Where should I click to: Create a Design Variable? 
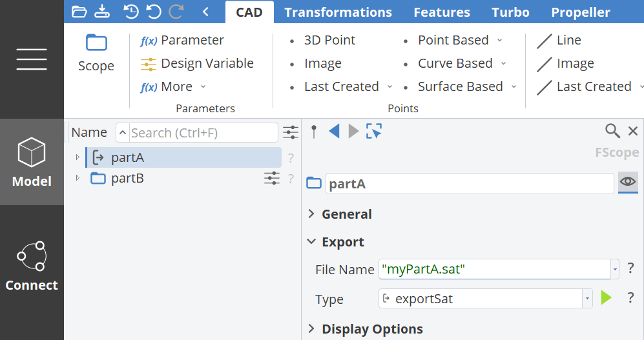pos(197,64)
